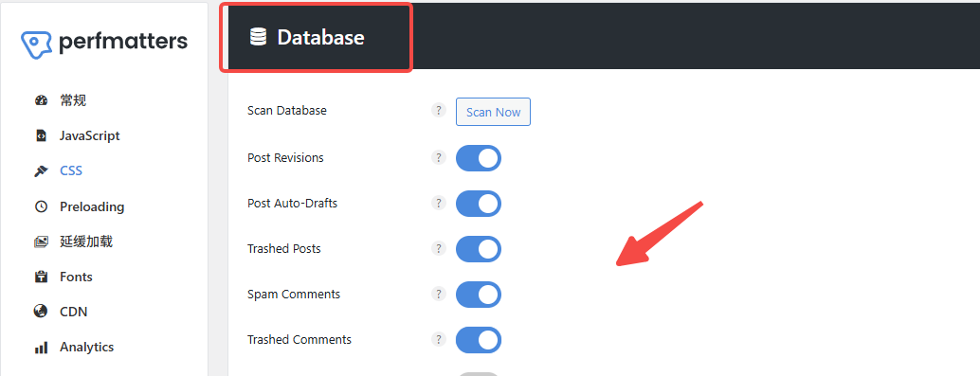
Task: Click the perfmatters logo icon
Action: 36,45
